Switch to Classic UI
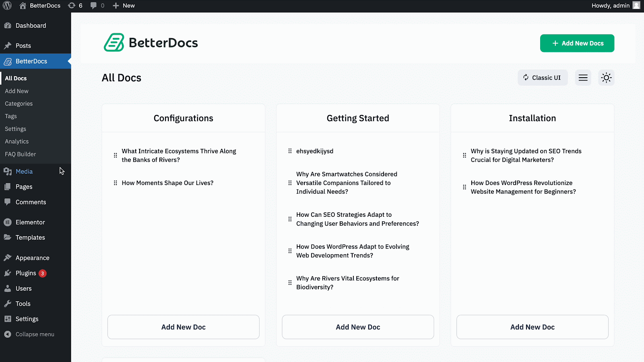The height and width of the screenshot is (362, 644). 542,78
